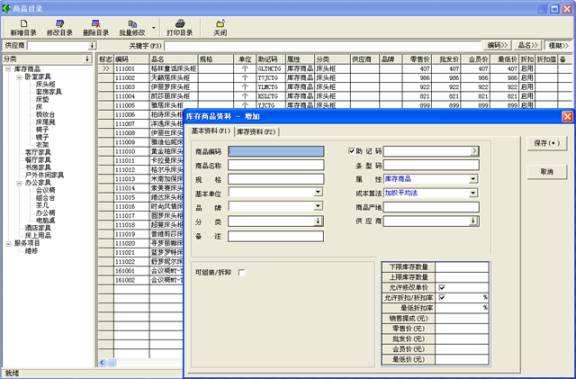Image resolution: width=576 pixels, height=379 pixels.
Task: Collapse the 办公家具 tree node
Action: 19,183
